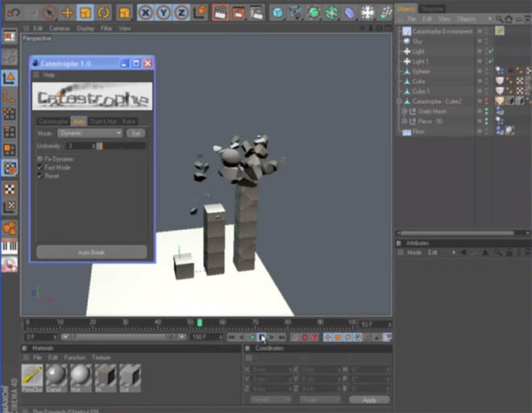Open viewport Filter menu
Image resolution: width=532 pixels, height=413 pixels.
pyautogui.click(x=106, y=28)
